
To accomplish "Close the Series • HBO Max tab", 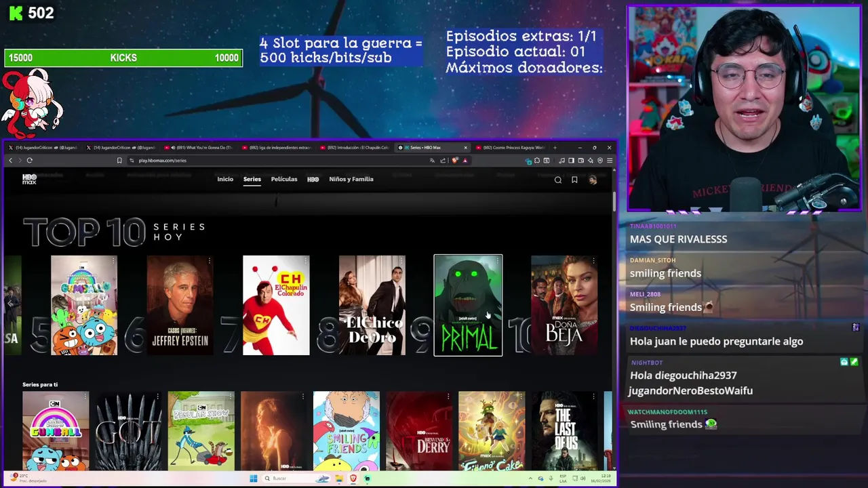I will coord(465,147).
